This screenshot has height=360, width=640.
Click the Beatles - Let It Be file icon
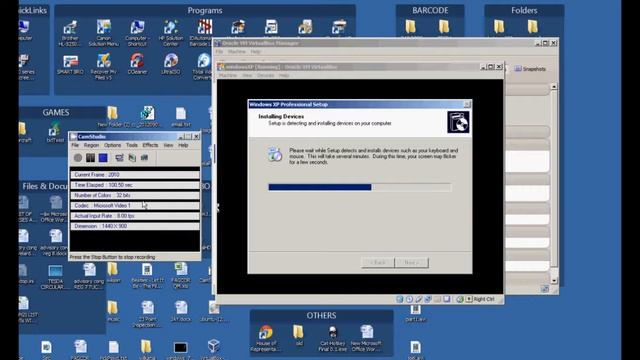[x=147, y=276]
